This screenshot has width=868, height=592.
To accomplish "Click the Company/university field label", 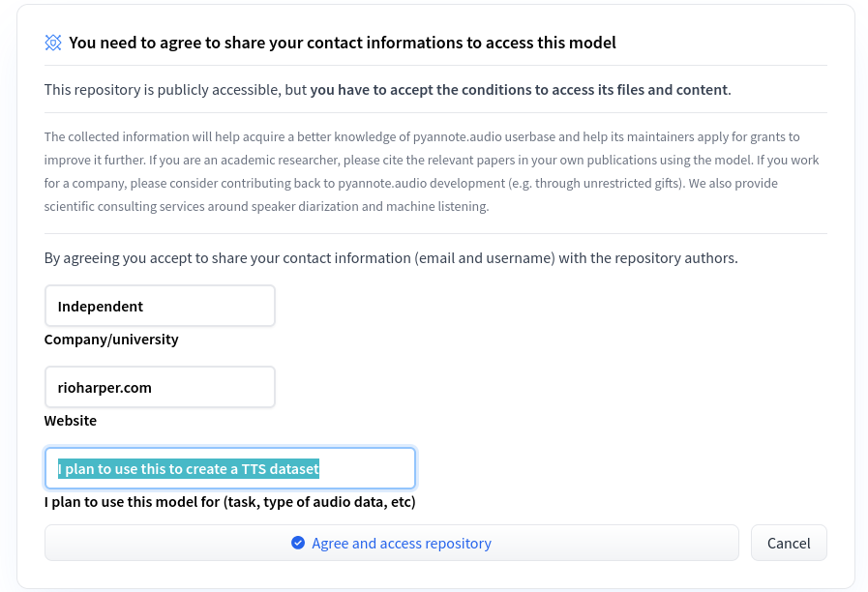I will (x=110, y=340).
